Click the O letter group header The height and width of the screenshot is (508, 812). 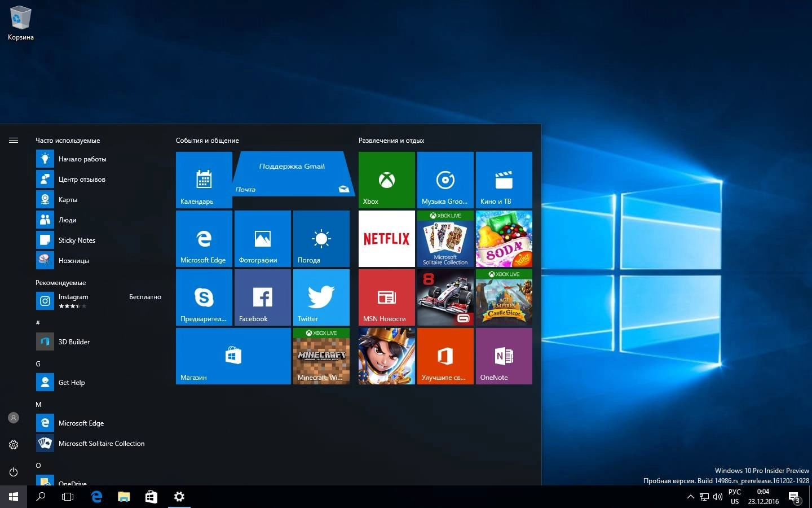[x=38, y=465]
